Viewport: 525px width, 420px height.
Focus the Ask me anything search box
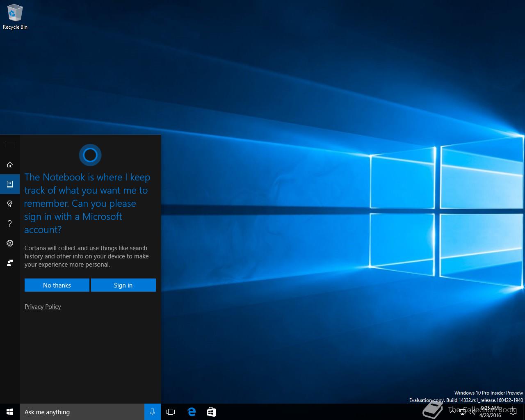(x=82, y=412)
